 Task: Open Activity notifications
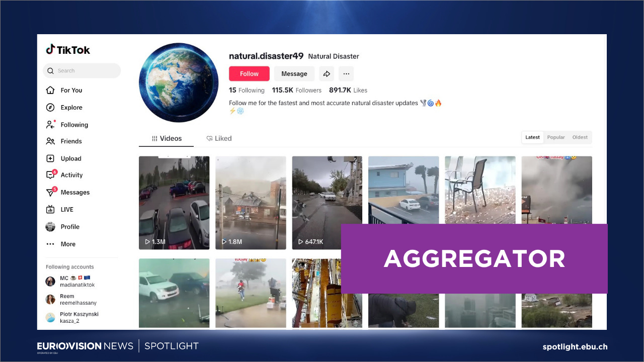click(72, 175)
